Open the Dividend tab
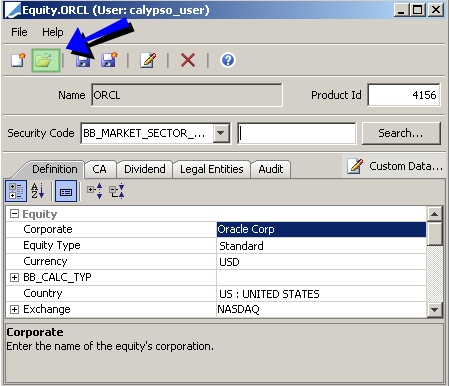449x386 pixels. 145,169
